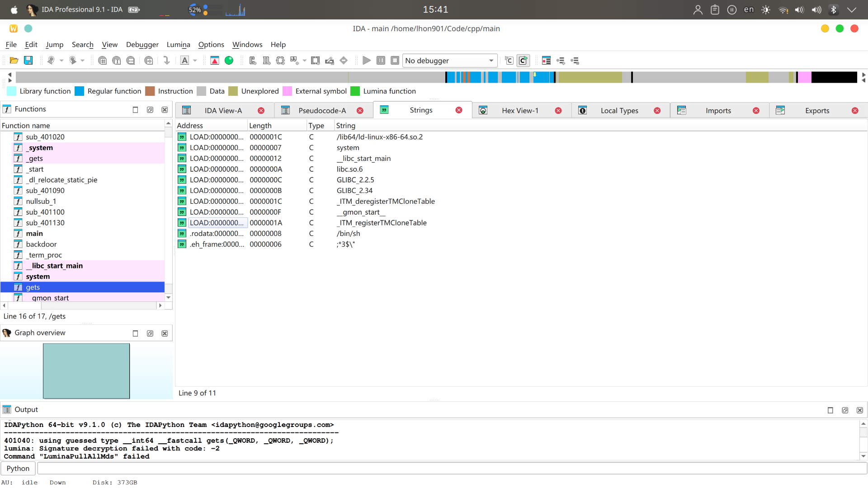Click the open file folder icon
Viewport: 868px width, 488px height.
pyautogui.click(x=14, y=61)
